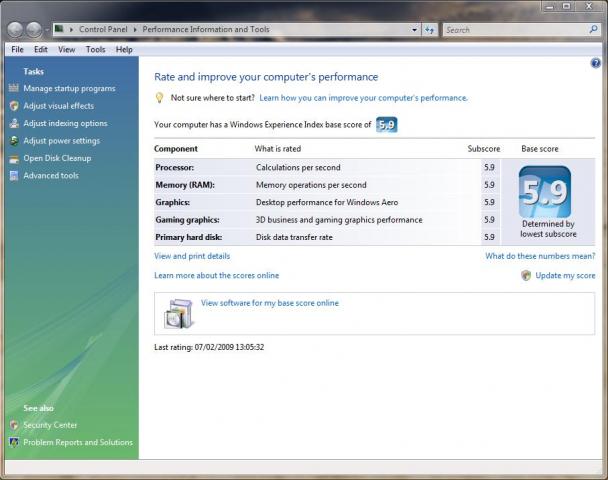The width and height of the screenshot is (608, 480).
Task: Click the Adjust visual effects shield icon
Action: [14, 105]
